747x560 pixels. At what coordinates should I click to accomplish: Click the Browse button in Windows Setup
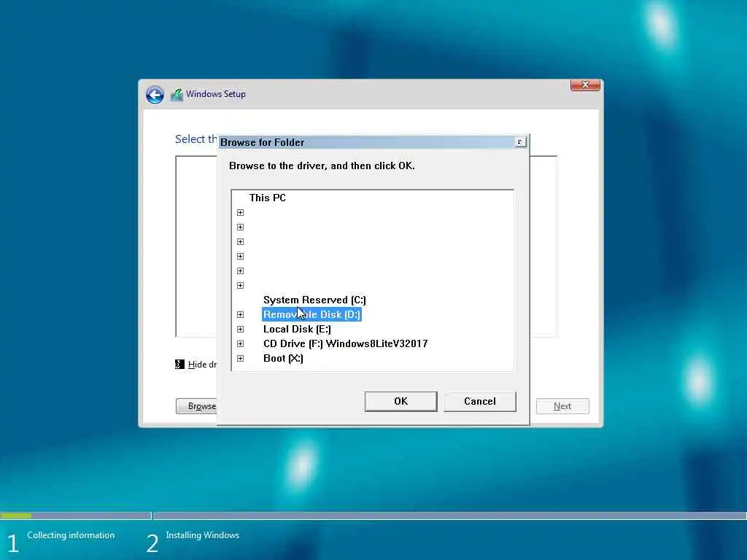coord(197,406)
